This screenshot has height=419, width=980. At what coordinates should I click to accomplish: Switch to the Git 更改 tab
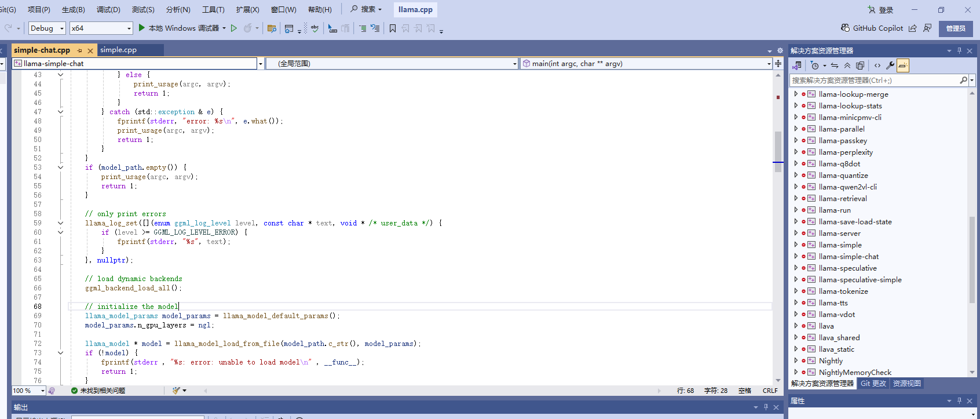tap(873, 384)
